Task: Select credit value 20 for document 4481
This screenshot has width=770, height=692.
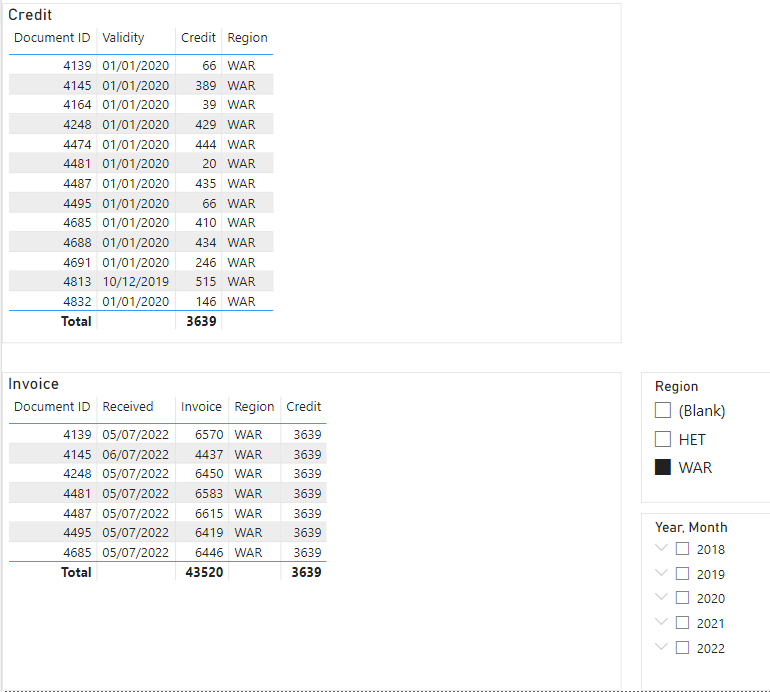Action: coord(209,164)
